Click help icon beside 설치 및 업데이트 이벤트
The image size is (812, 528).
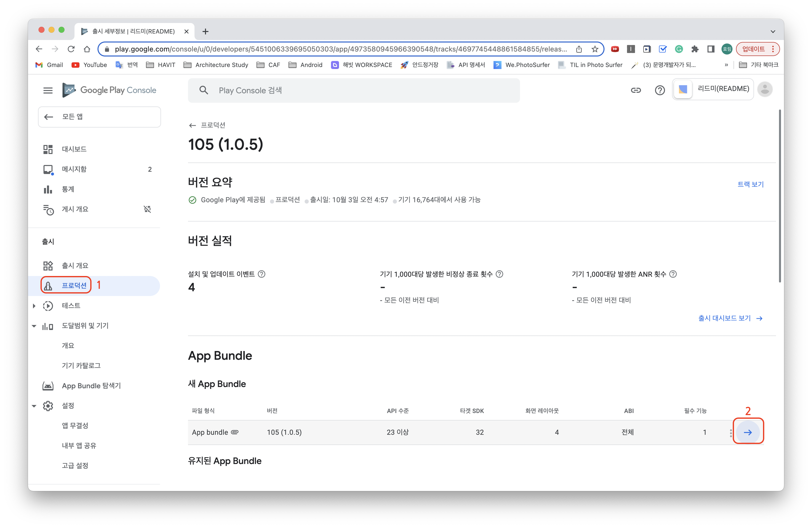[262, 274]
